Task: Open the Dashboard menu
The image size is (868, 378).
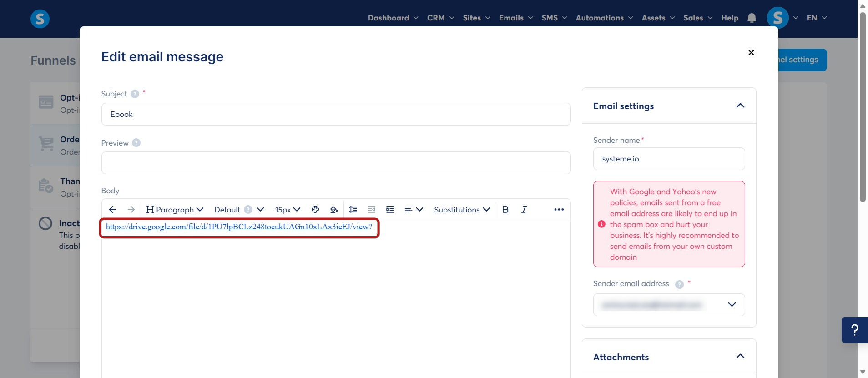Action: point(393,18)
